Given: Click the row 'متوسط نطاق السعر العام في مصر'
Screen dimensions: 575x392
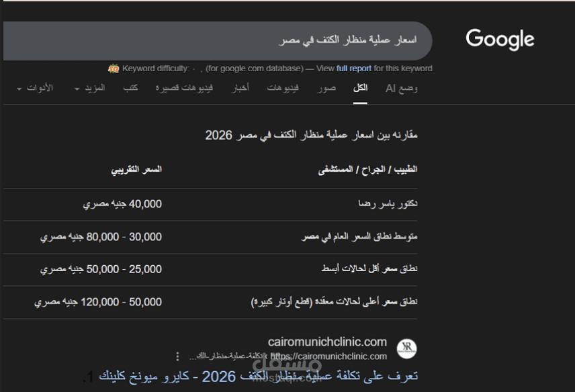Looking at the screenshot, I should click(x=359, y=237).
